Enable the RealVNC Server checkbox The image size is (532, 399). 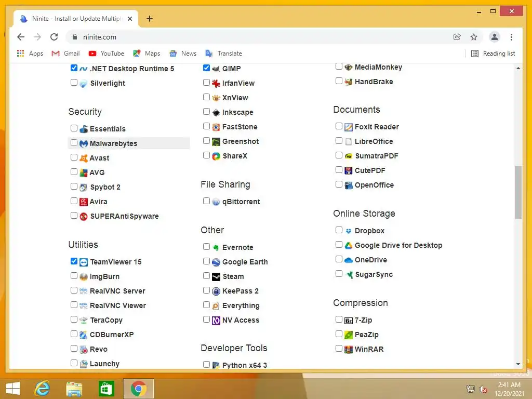point(74,290)
